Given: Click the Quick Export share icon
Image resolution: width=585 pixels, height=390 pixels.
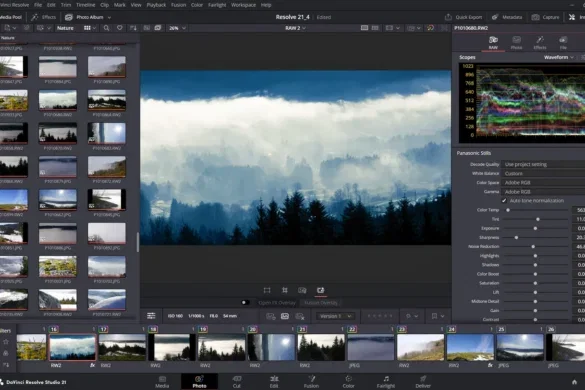Looking at the screenshot, I should (448, 17).
